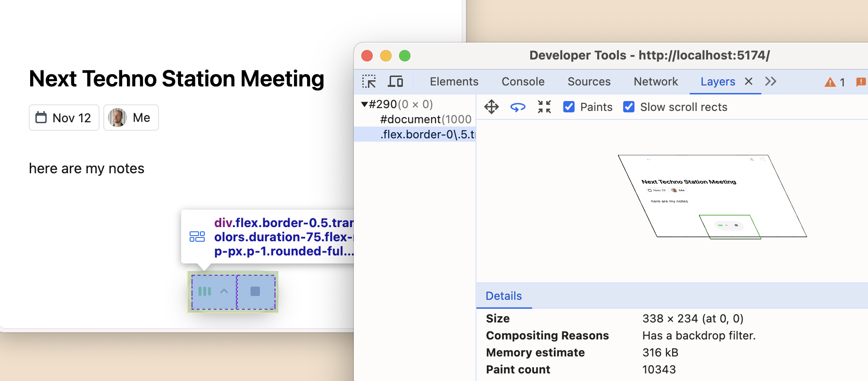Image resolution: width=868 pixels, height=381 pixels.
Task: Activate the inspect element picker icon
Action: pos(369,82)
